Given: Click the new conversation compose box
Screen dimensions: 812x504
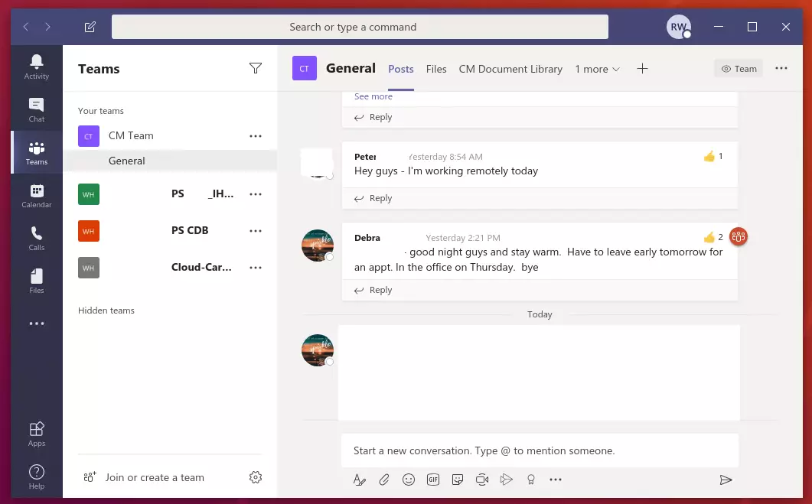Looking at the screenshot, I should click(540, 450).
